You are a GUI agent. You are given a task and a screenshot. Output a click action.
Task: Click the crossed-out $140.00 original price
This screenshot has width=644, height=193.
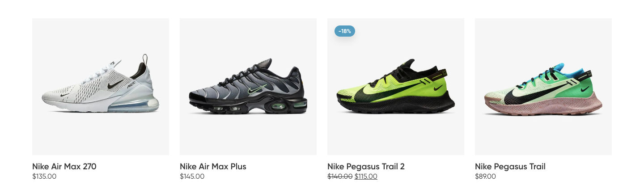click(340, 176)
